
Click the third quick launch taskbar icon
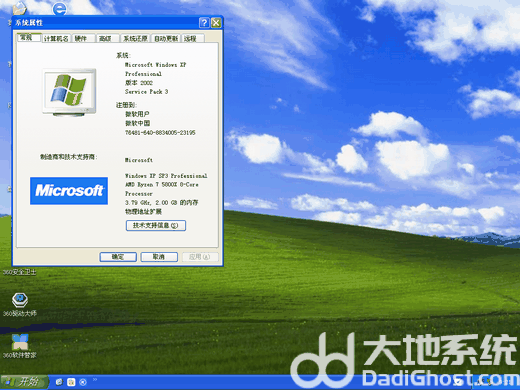tap(83, 382)
